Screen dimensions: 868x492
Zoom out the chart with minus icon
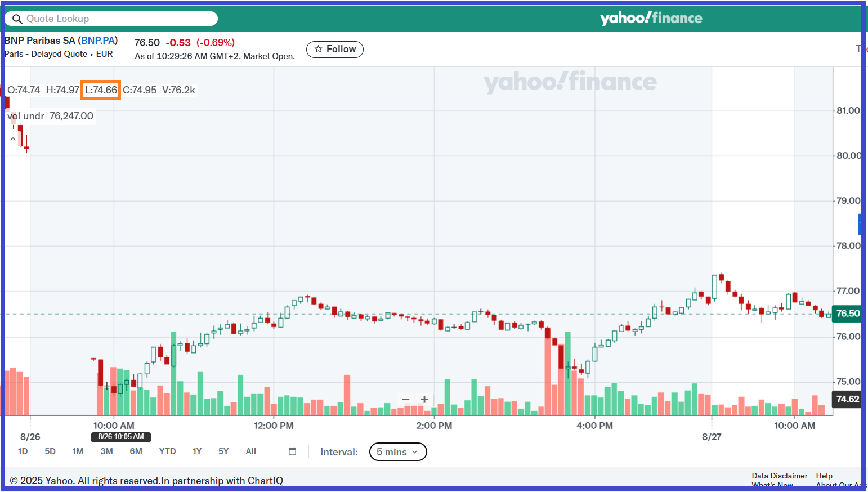click(406, 400)
